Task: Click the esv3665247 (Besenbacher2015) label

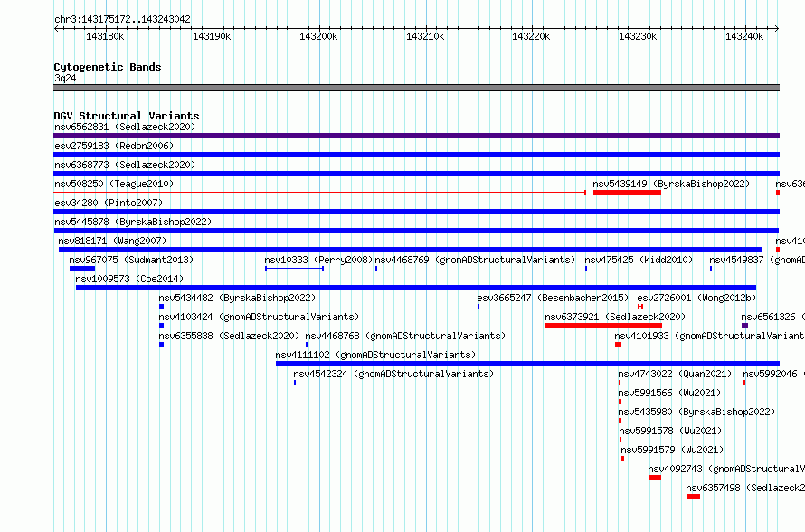Action: pos(553,298)
